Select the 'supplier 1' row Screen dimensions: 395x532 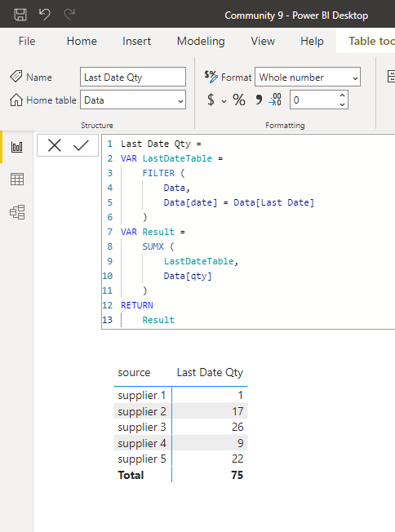(180, 395)
